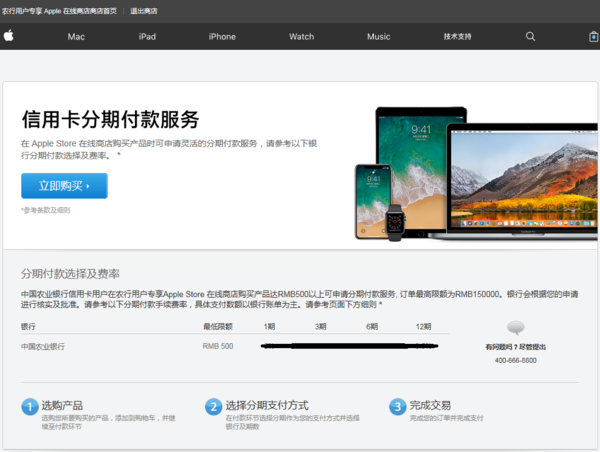Click the Apple logo icon
This screenshot has height=452, width=600.
tap(8, 36)
